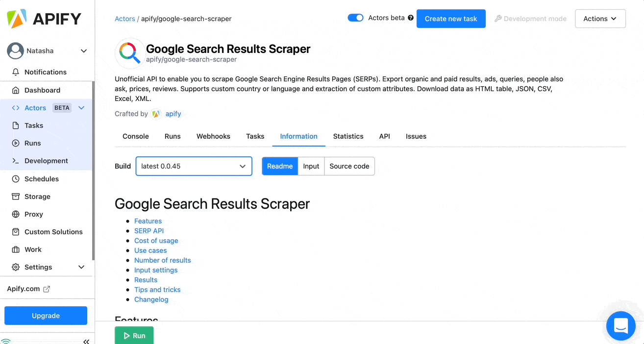
Task: Click the Dashboard home icon
Action: tap(16, 90)
